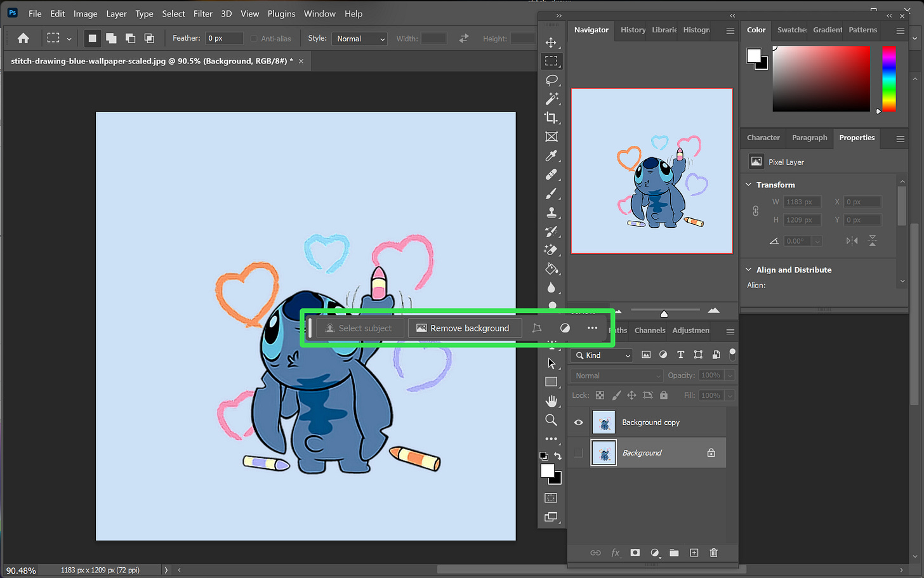Click the red color picker field
This screenshot has width=924, height=578.
point(821,79)
